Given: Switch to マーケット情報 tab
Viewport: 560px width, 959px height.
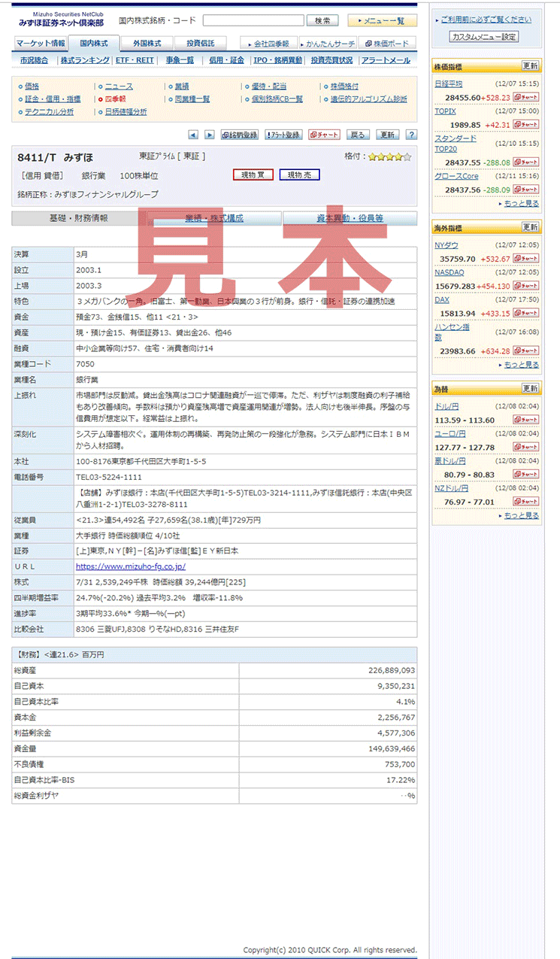Looking at the screenshot, I should pyautogui.click(x=41, y=44).
